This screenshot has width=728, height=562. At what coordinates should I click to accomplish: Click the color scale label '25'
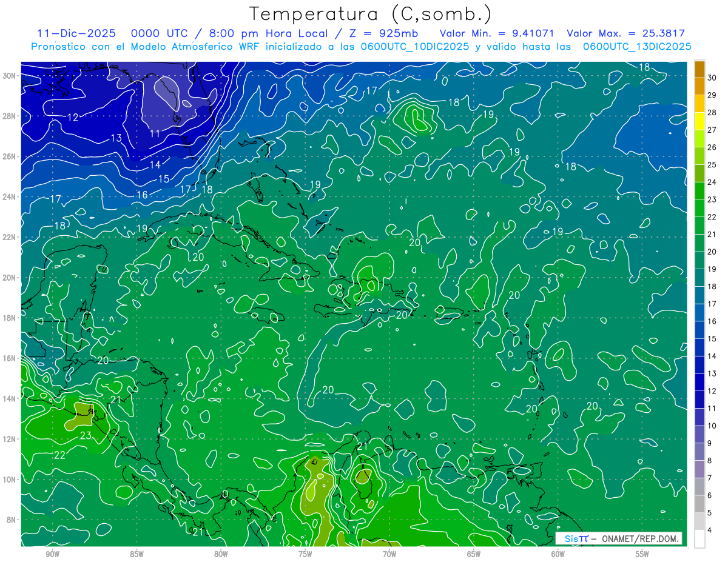click(712, 164)
